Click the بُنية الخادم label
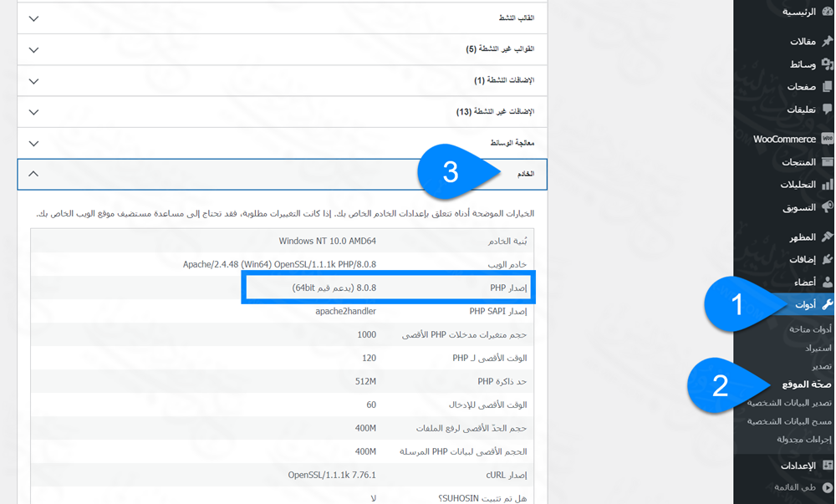Viewport: 836px width, 504px height. coord(507,241)
